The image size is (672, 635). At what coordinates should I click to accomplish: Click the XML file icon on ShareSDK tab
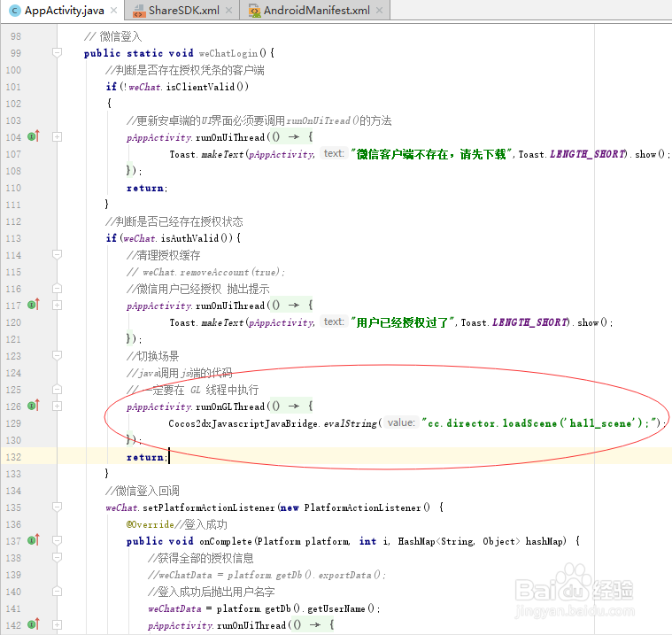coord(139,11)
